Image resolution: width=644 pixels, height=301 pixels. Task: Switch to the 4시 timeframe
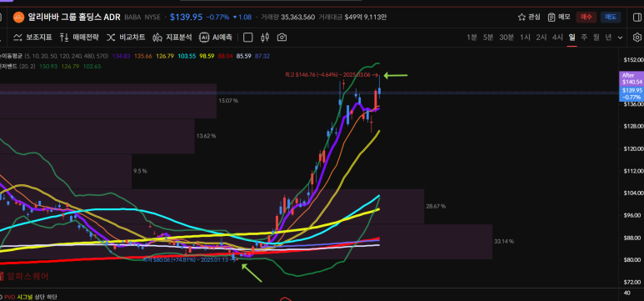(557, 38)
